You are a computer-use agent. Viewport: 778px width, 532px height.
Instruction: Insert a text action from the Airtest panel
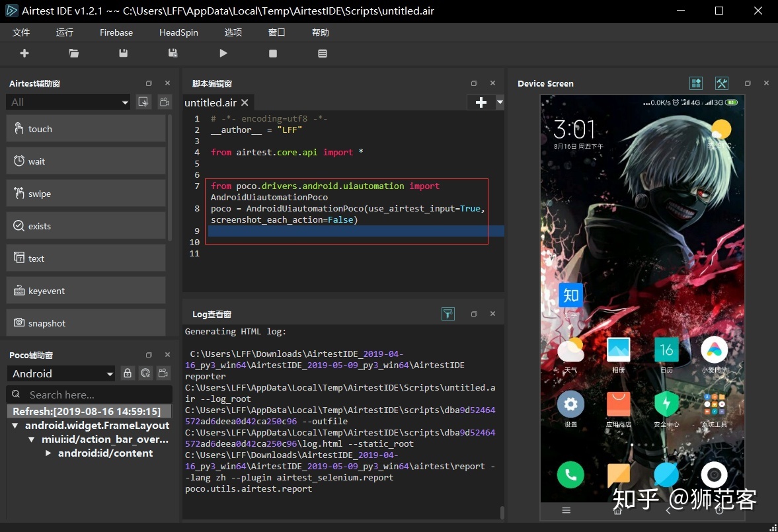pyautogui.click(x=86, y=258)
